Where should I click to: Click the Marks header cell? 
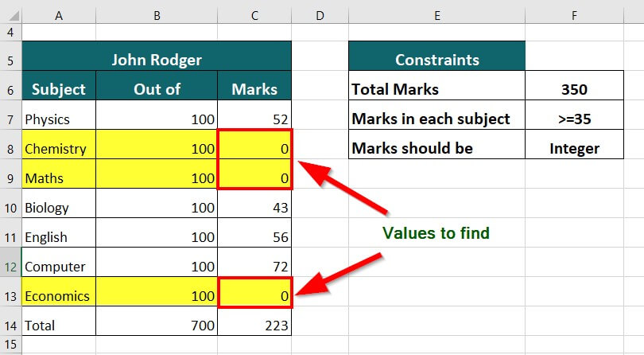click(x=254, y=85)
